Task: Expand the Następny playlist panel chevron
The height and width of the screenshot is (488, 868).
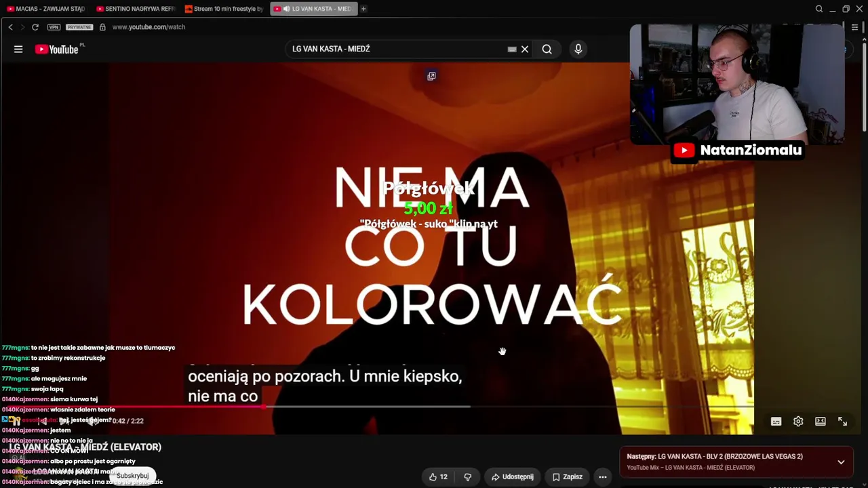Action: pos(841,462)
